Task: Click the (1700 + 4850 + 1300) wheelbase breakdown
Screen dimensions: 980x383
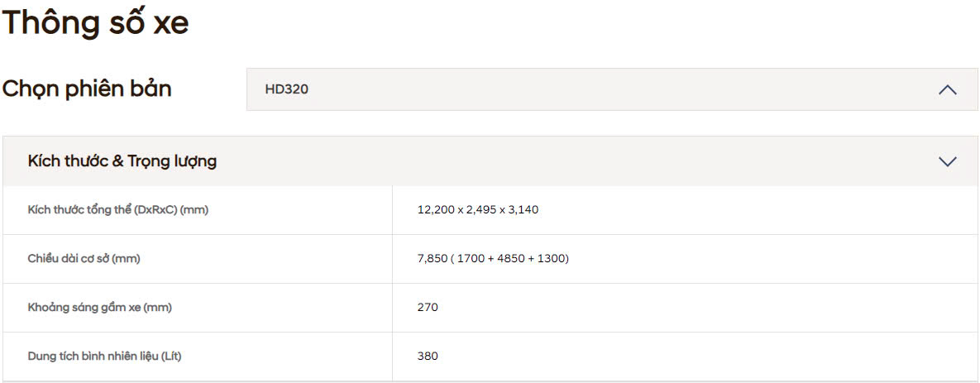Action: [x=510, y=259]
